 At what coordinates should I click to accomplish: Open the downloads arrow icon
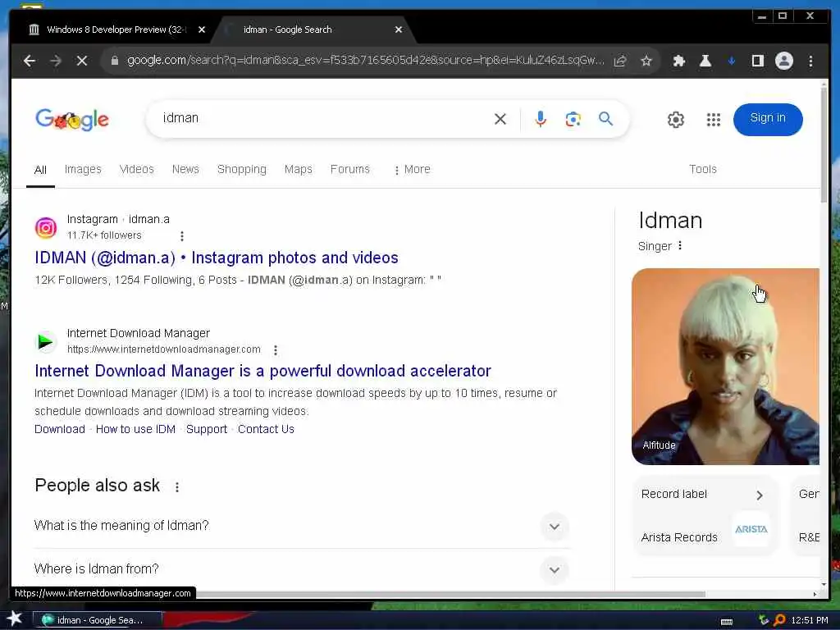[x=731, y=61]
